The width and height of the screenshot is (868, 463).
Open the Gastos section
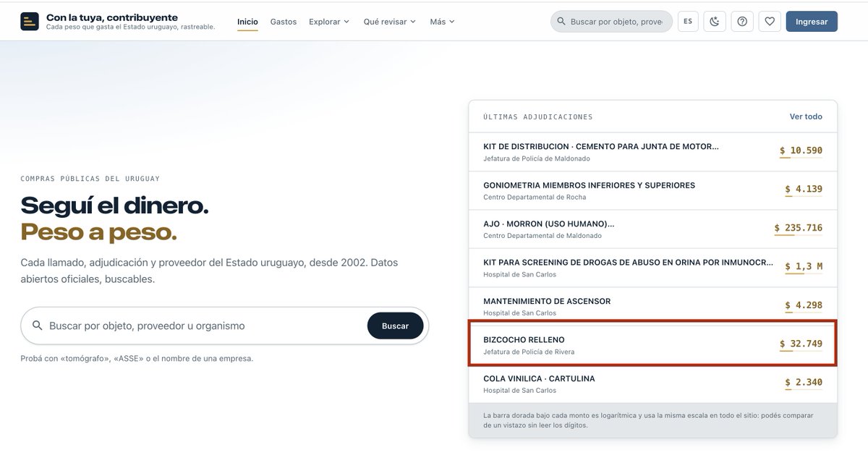click(284, 22)
